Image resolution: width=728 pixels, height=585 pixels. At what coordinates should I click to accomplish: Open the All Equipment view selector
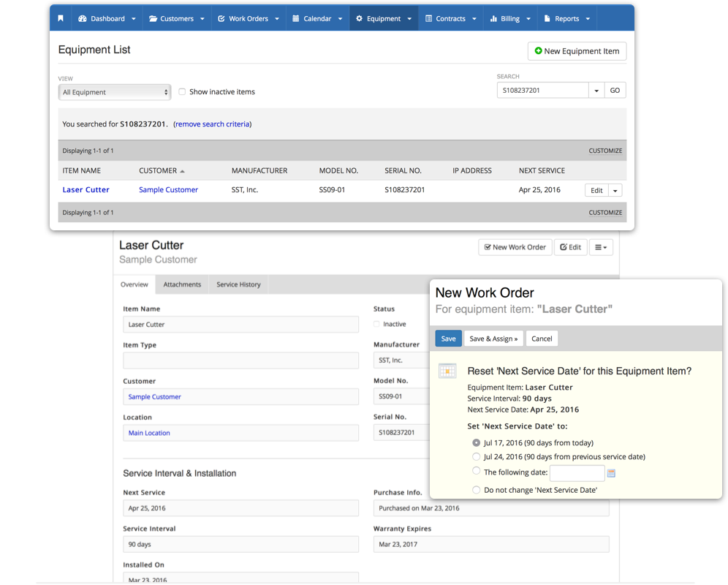pos(115,92)
